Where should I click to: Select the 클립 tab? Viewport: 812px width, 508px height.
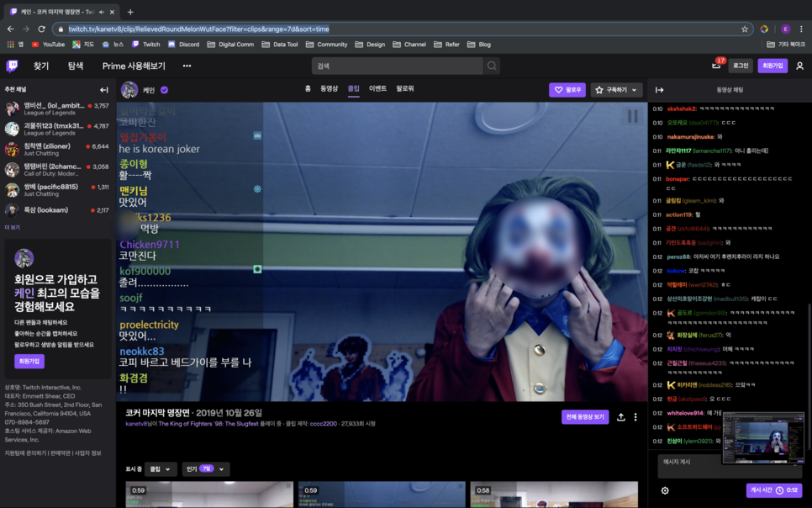pyautogui.click(x=354, y=88)
